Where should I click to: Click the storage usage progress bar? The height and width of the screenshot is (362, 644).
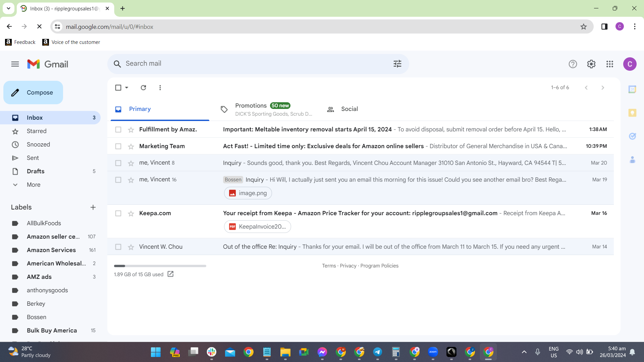coord(160,266)
